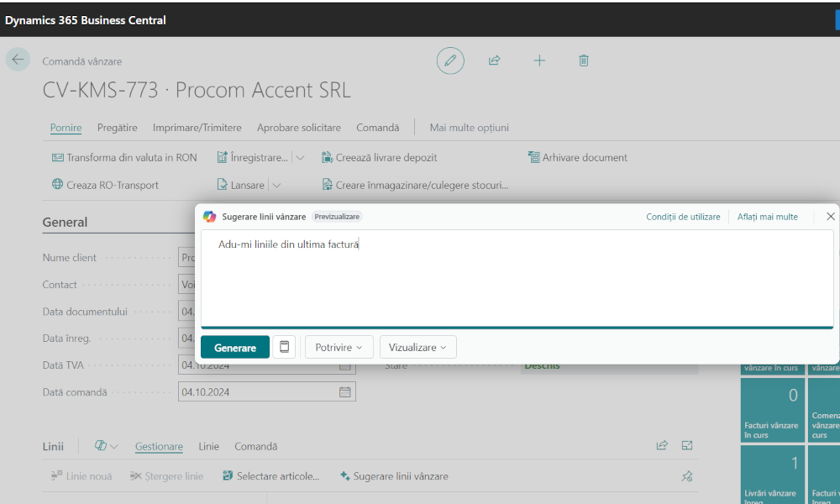Open the prompt guide book icon
The height and width of the screenshot is (504, 840).
(284, 347)
